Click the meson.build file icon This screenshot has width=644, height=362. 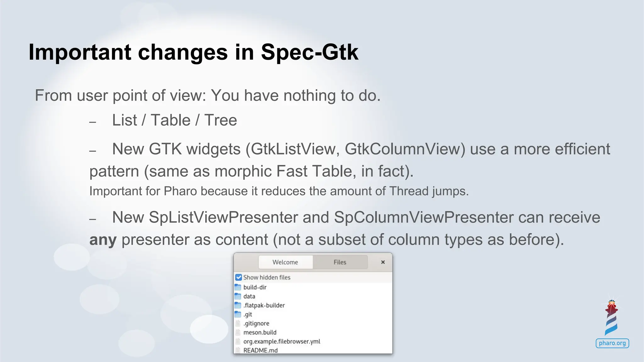tap(238, 332)
